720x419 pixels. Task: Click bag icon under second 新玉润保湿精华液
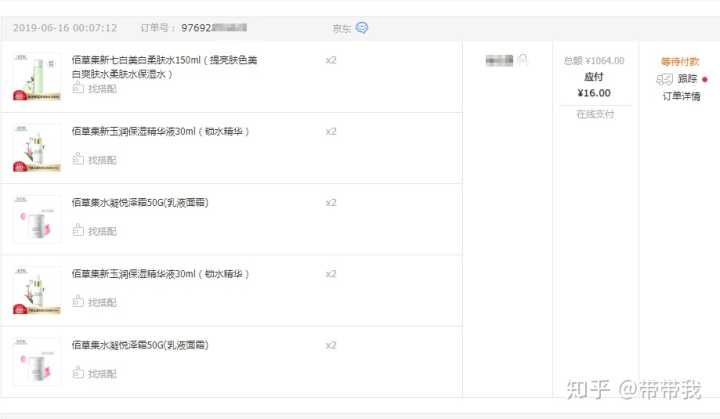(78, 301)
